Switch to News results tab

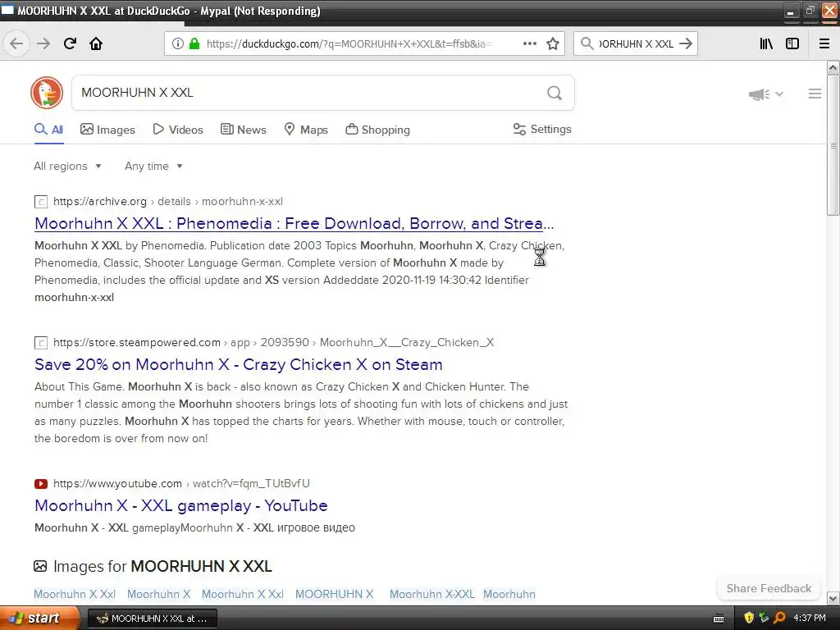click(243, 130)
